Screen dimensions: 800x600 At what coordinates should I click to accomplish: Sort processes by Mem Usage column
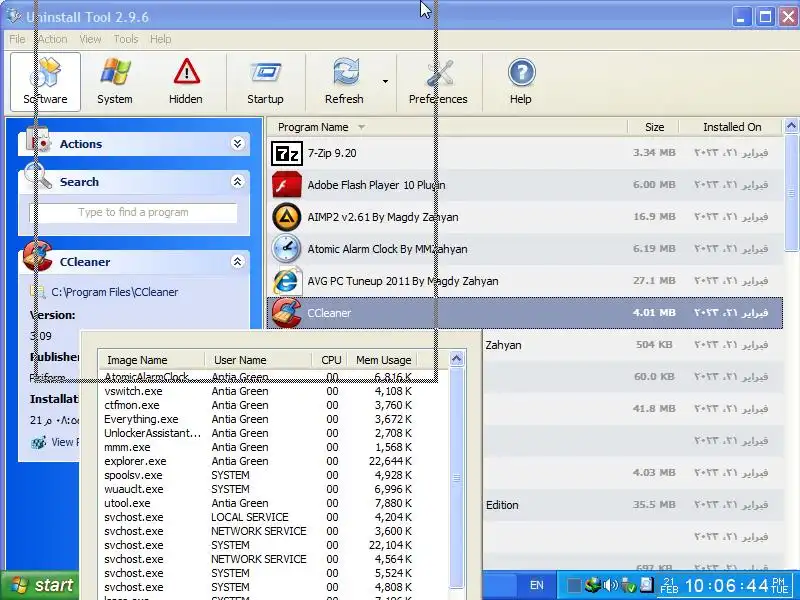coord(383,360)
